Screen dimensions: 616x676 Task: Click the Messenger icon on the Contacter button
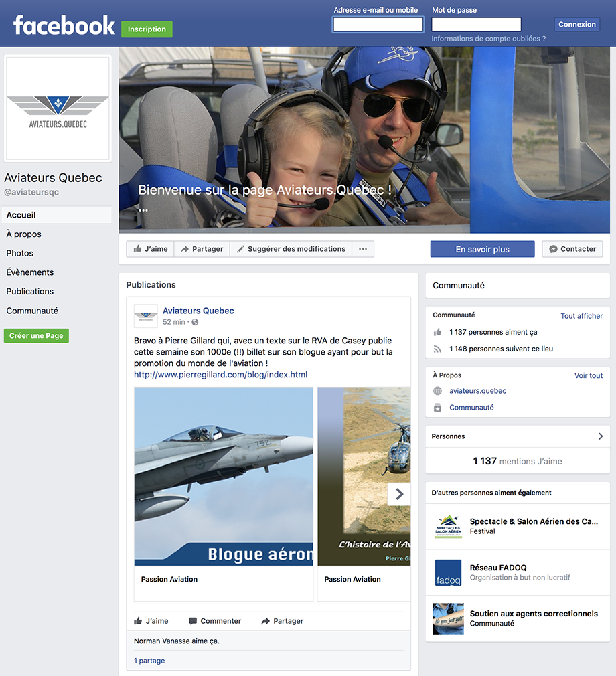tap(553, 249)
